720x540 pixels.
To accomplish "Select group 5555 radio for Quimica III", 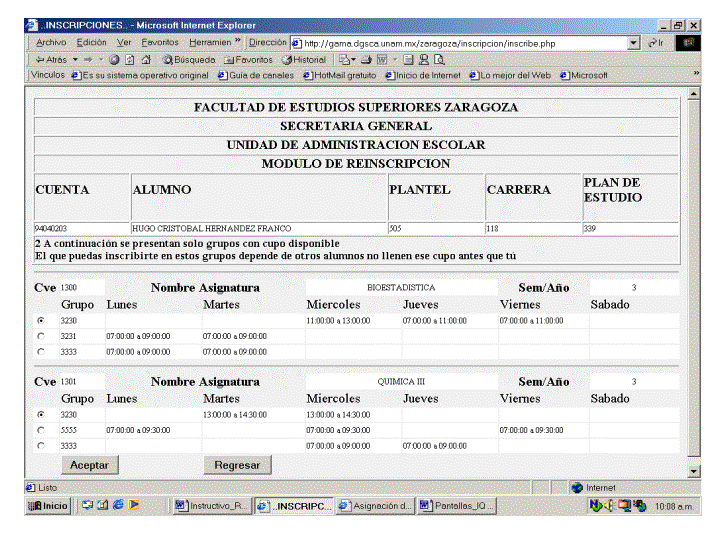I will pos(41,429).
